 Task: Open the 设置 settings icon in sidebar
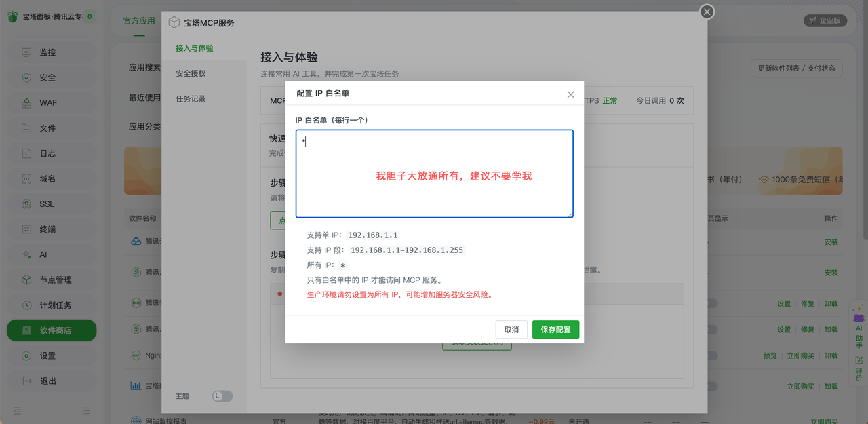(x=26, y=355)
